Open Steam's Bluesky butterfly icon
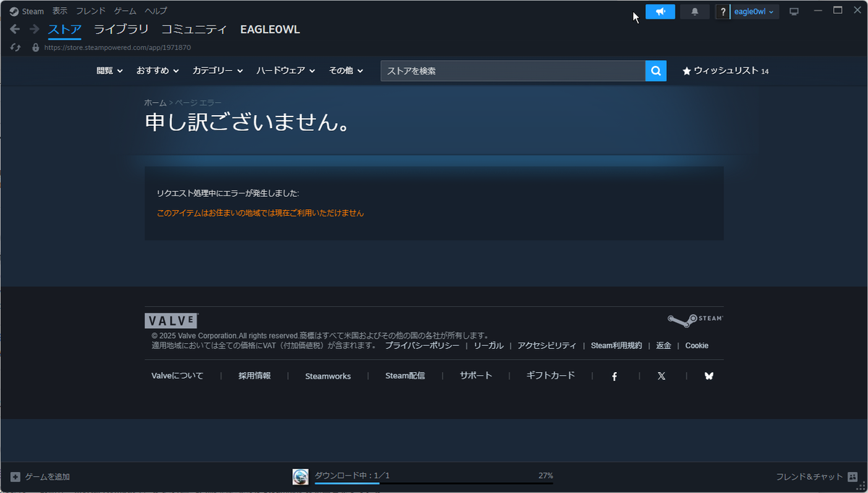 pos(709,376)
